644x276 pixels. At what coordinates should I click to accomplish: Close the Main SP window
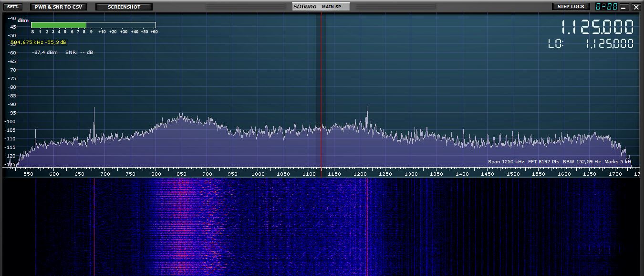pos(636,7)
